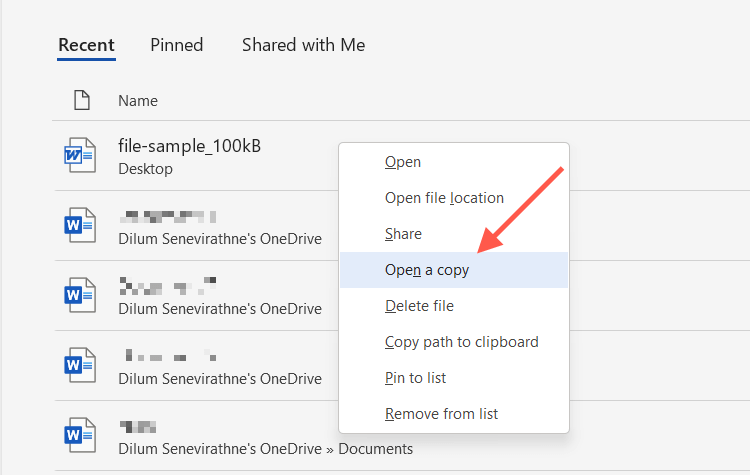Select the Recent tab
This screenshot has height=475, width=750.
pos(86,45)
